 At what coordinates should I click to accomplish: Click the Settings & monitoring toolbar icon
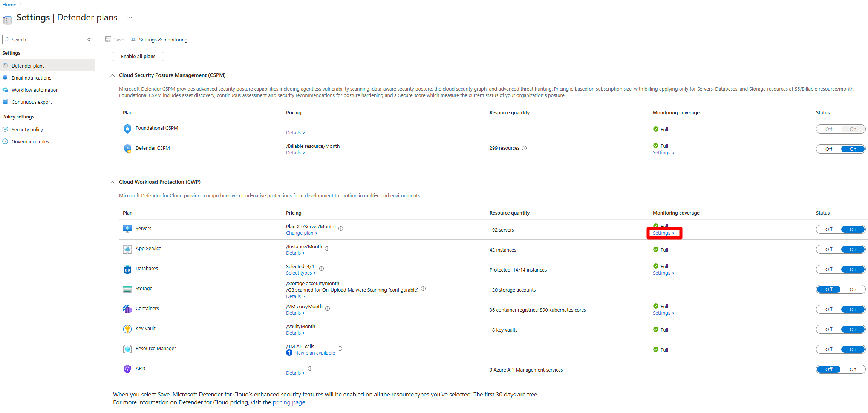point(133,40)
